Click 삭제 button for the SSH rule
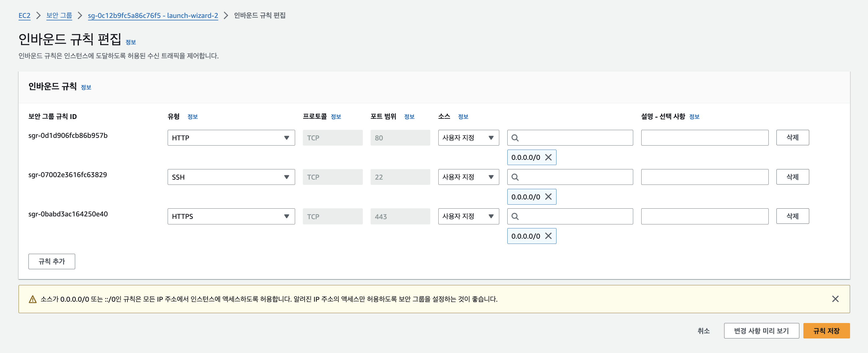 (792, 177)
